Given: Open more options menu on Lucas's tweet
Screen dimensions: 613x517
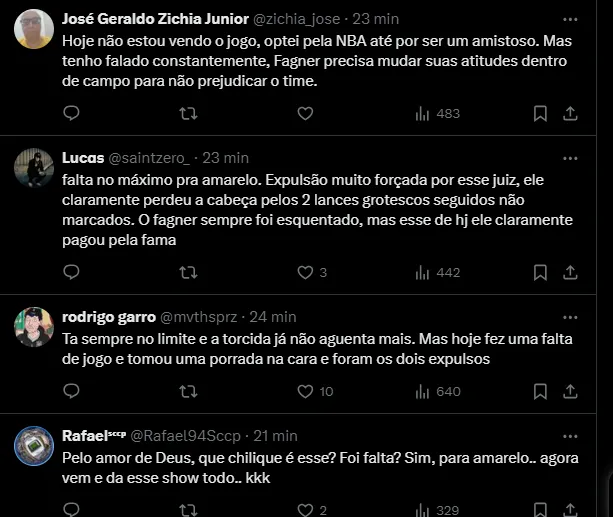Looking at the screenshot, I should [x=570, y=158].
